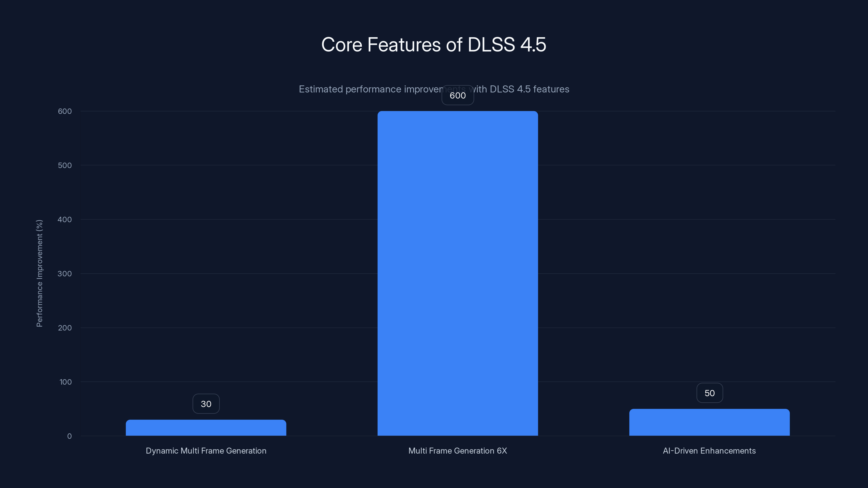Click the "50" value badge

709,393
